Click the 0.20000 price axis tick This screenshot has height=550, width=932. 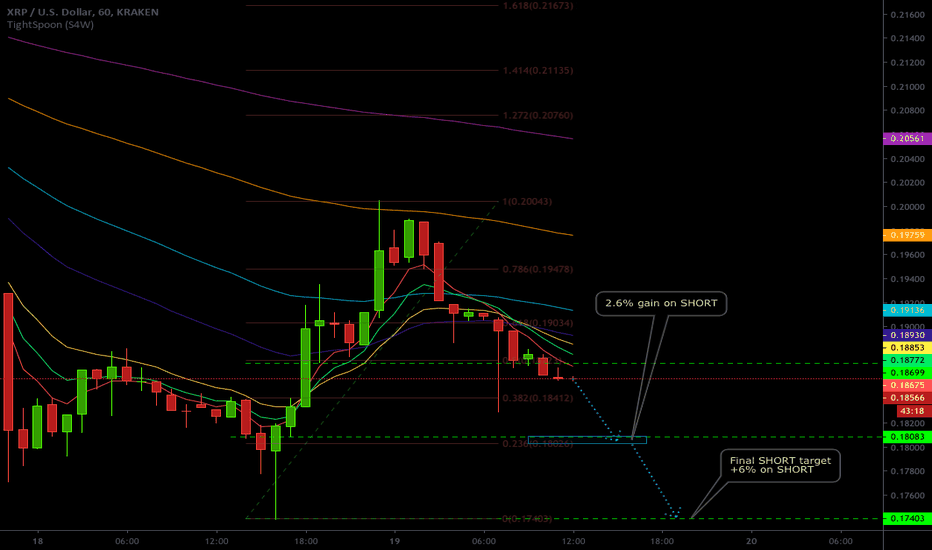(x=908, y=207)
